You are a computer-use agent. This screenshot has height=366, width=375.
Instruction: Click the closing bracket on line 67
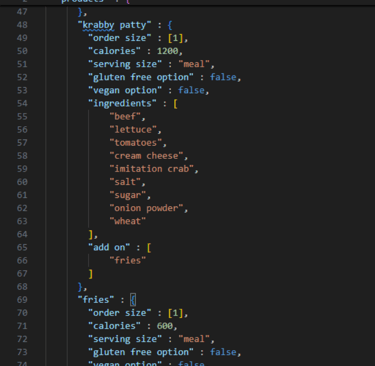pyautogui.click(x=91, y=274)
